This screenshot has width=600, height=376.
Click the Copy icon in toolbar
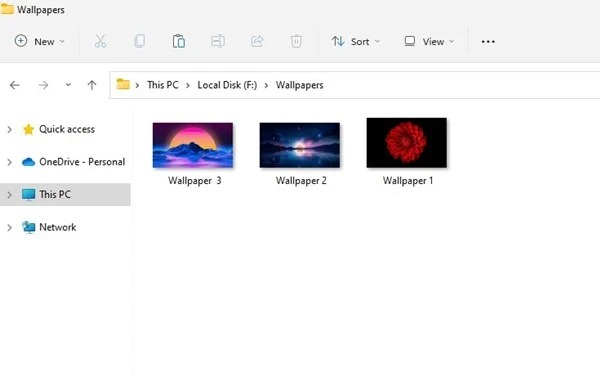140,41
